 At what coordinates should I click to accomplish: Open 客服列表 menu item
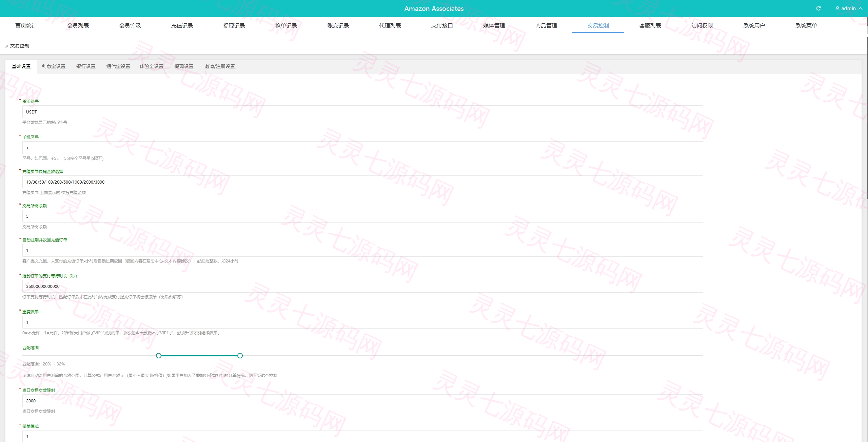click(x=650, y=25)
